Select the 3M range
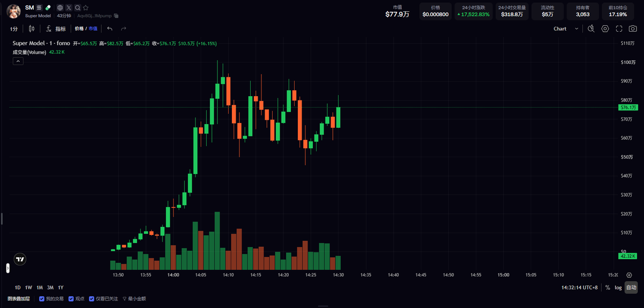Image resolution: width=644 pixels, height=308 pixels. (50, 287)
